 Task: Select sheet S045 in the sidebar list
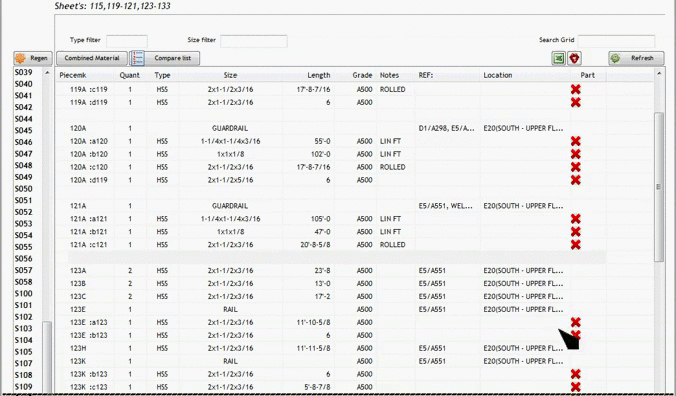(24, 130)
